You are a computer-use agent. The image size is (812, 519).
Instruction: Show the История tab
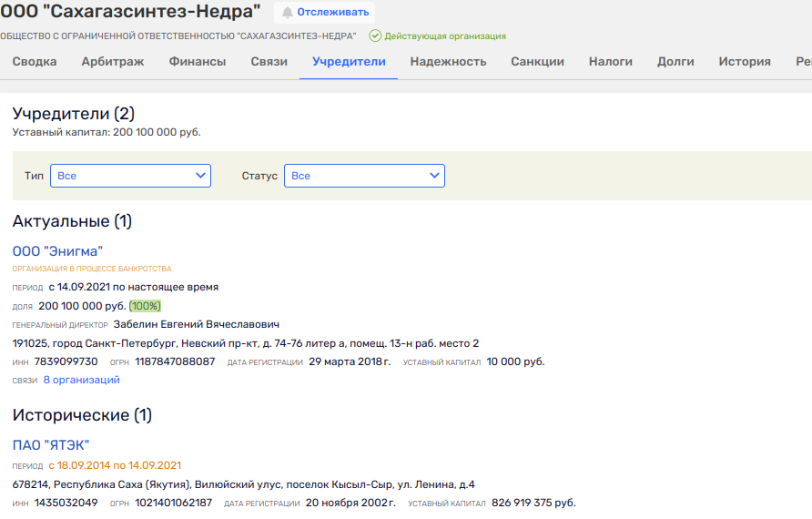(x=744, y=62)
